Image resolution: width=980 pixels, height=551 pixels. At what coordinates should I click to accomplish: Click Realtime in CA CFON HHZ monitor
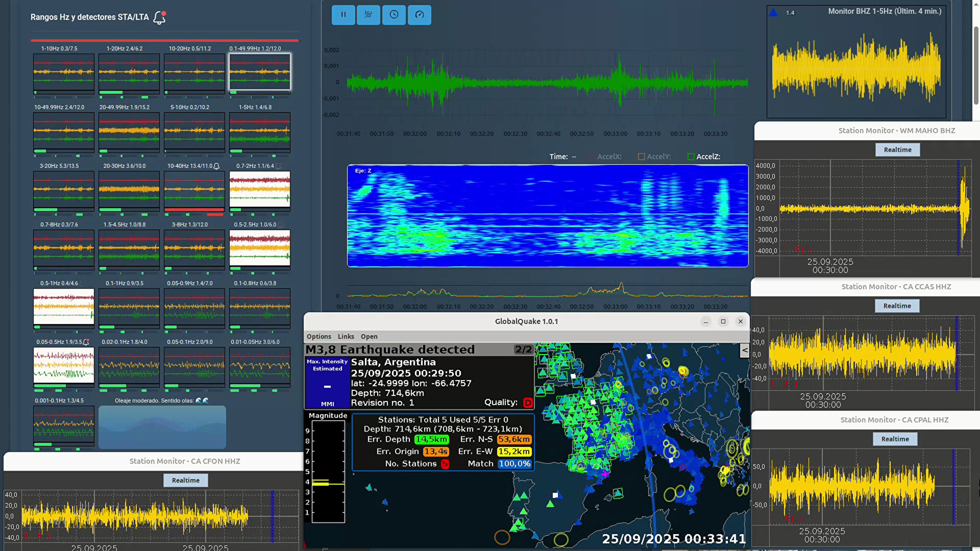coord(186,480)
